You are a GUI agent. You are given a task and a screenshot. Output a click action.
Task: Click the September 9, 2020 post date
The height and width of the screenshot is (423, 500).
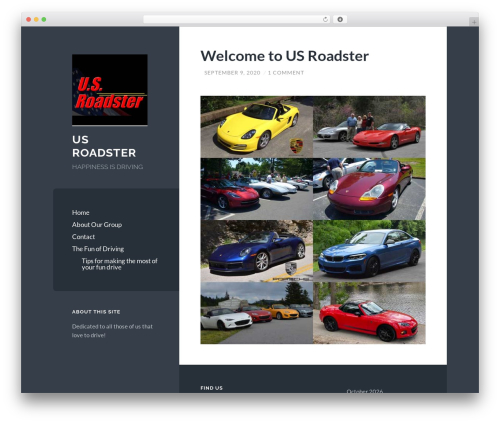(x=232, y=73)
